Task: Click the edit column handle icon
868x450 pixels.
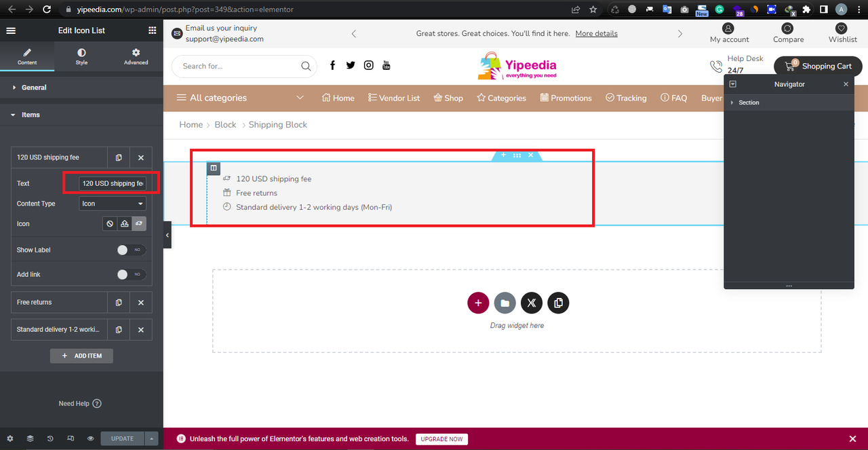Action: pos(213,168)
